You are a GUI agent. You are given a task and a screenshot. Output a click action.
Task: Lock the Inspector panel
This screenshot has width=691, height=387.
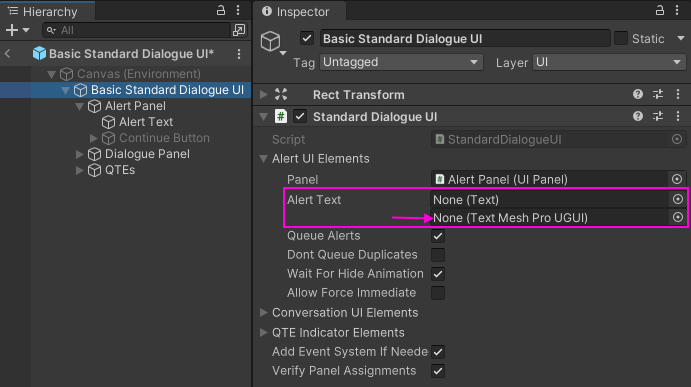point(660,11)
